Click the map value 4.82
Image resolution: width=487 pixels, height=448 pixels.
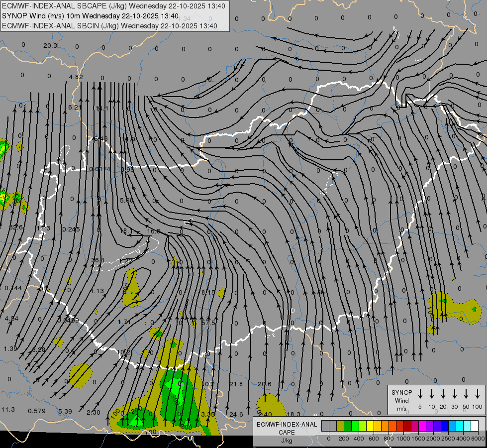(76, 77)
